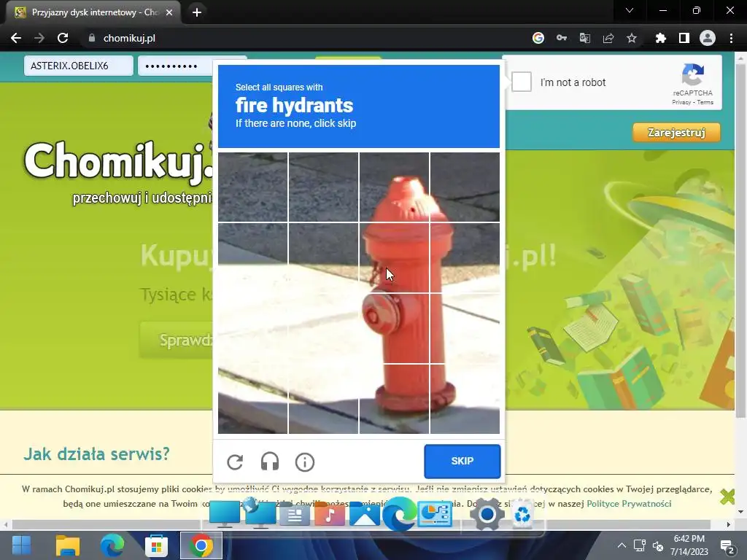Open reCAPTCHA Privacy link
This screenshot has width=747, height=560.
[x=681, y=102]
